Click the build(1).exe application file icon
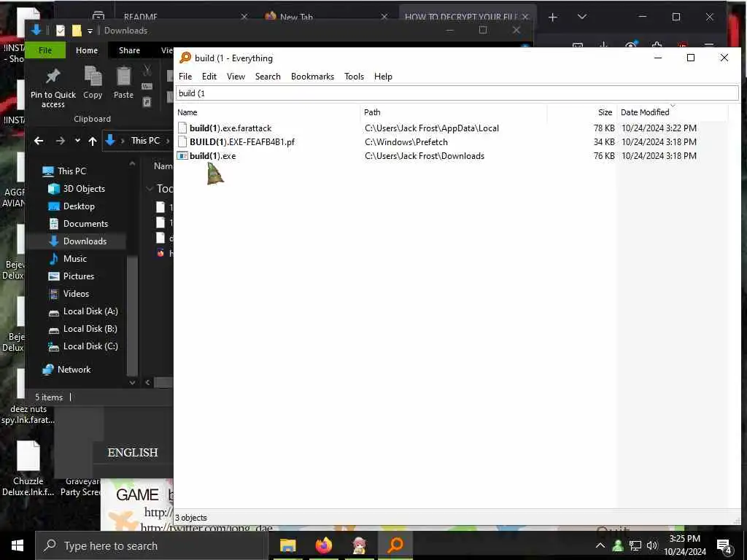This screenshot has height=560, width=747. [182, 156]
